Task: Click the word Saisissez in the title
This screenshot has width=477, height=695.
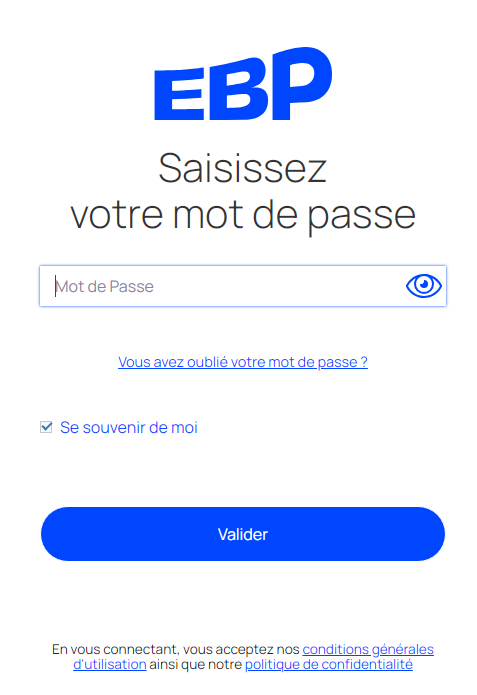Action: (x=243, y=168)
